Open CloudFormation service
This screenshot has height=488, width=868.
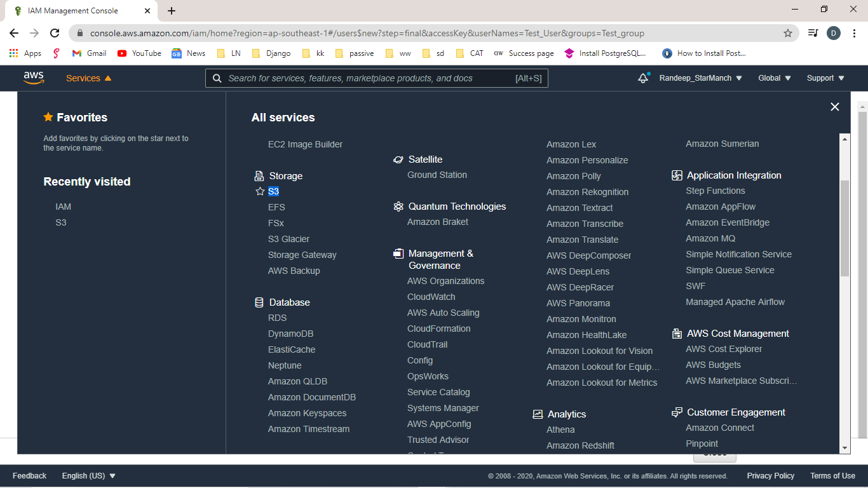tap(438, 329)
